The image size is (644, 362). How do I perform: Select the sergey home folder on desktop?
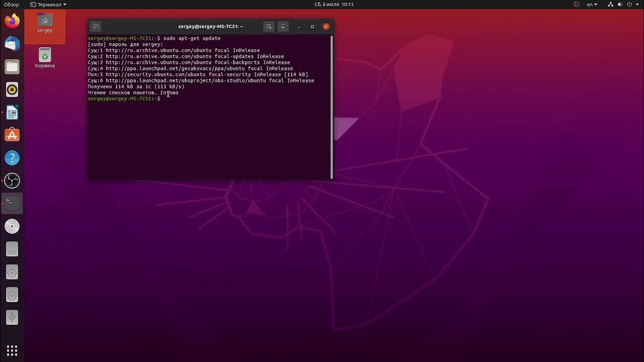click(45, 23)
